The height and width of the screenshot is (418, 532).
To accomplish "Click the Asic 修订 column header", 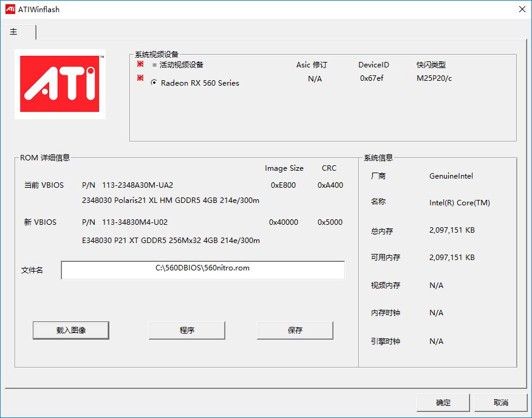I will [312, 65].
